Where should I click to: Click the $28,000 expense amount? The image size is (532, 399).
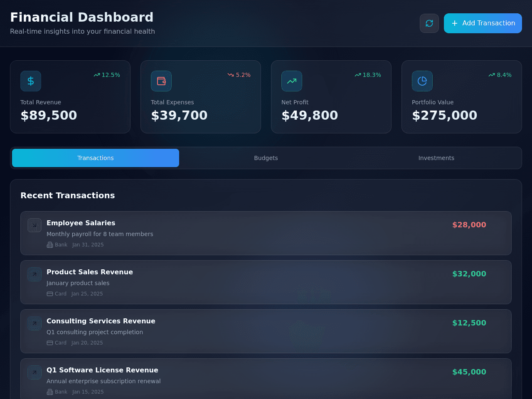pos(469,225)
